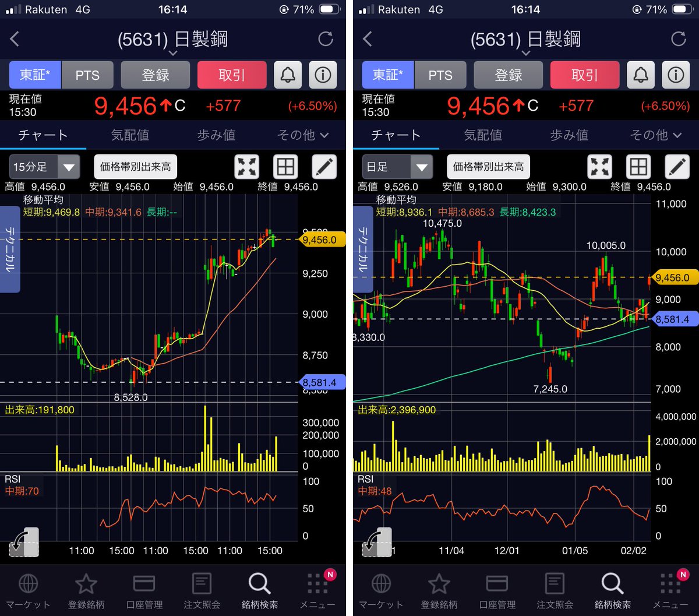Select 東証* market in left screen
Viewport: 699px width, 616px height.
pyautogui.click(x=35, y=75)
